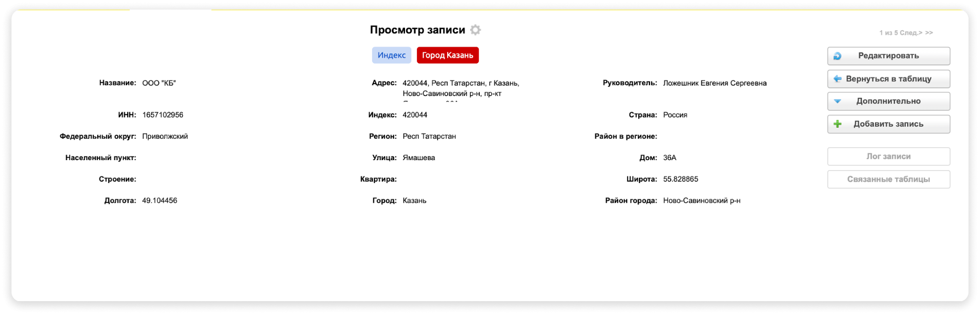Click the left arrow icon for Вернуться в таблицу
This screenshot has height=315, width=980.
tap(837, 79)
